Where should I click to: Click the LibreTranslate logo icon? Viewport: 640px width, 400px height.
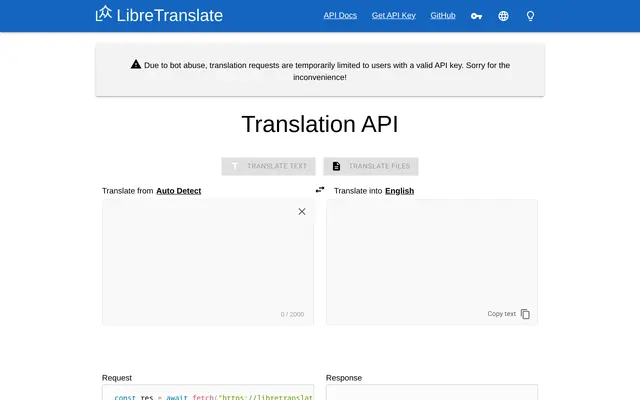click(104, 13)
